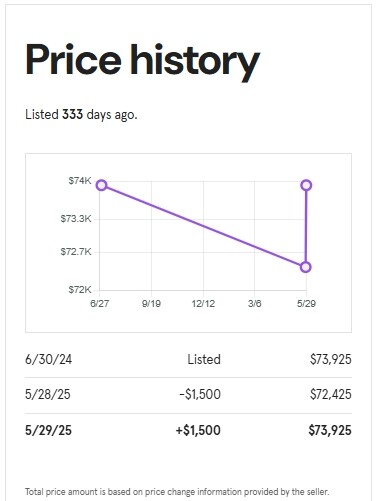
Task: Click the lowest data point at $72.4K
Action: (306, 267)
